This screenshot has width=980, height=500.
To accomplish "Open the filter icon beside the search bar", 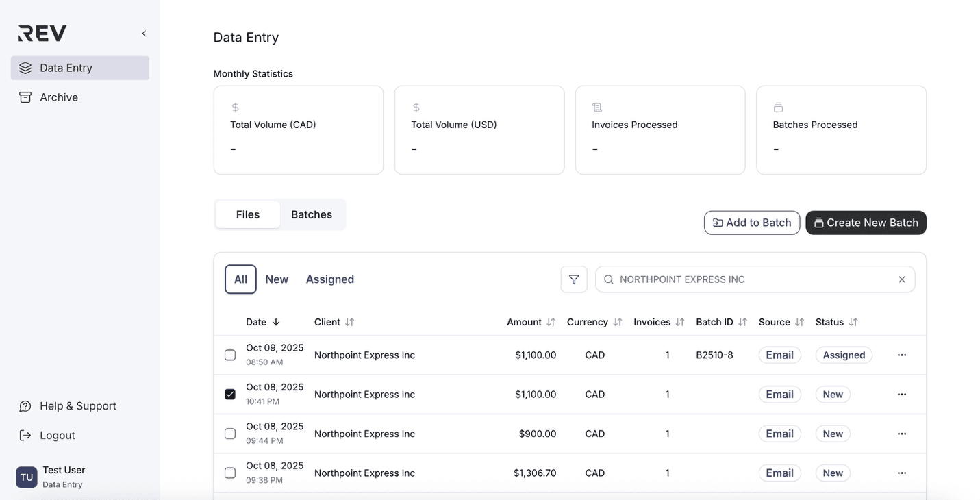I will coord(574,279).
